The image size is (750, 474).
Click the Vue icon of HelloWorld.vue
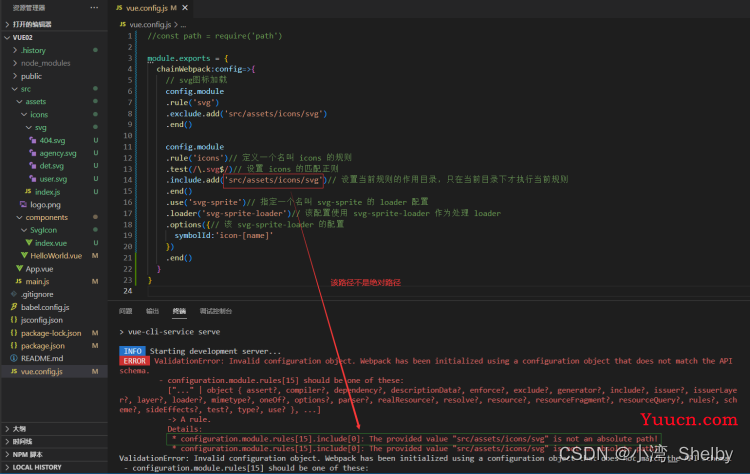coord(24,255)
